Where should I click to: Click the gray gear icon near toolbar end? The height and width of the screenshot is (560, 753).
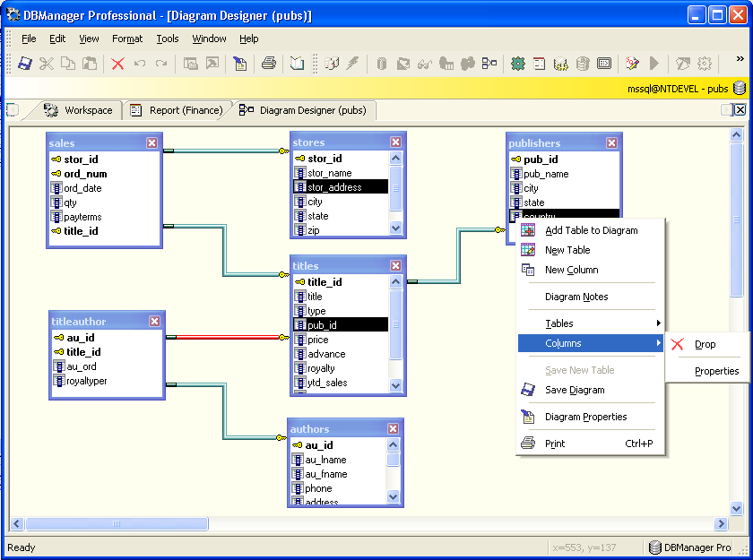(x=705, y=64)
